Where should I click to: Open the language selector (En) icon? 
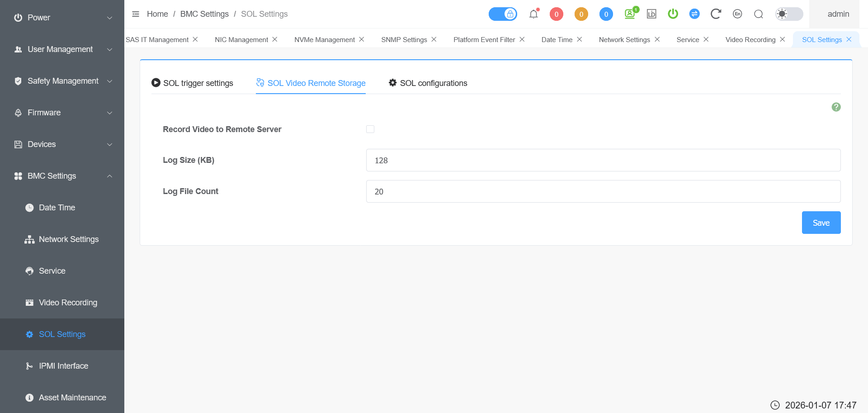pos(737,14)
